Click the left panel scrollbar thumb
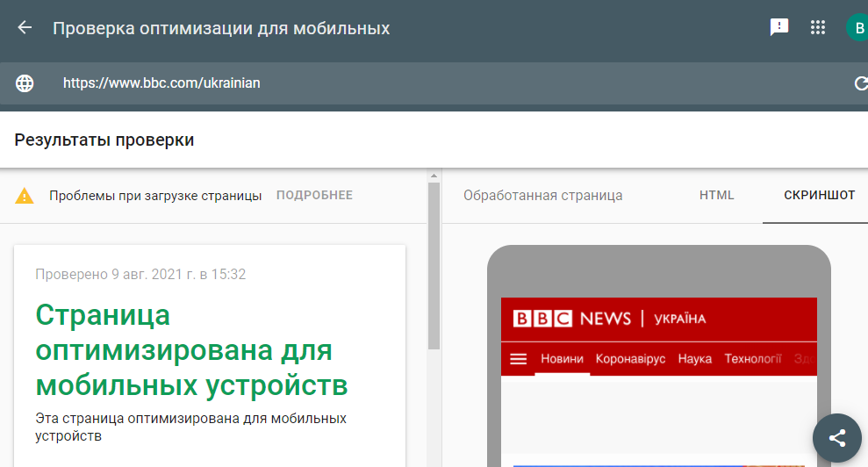 (434, 266)
